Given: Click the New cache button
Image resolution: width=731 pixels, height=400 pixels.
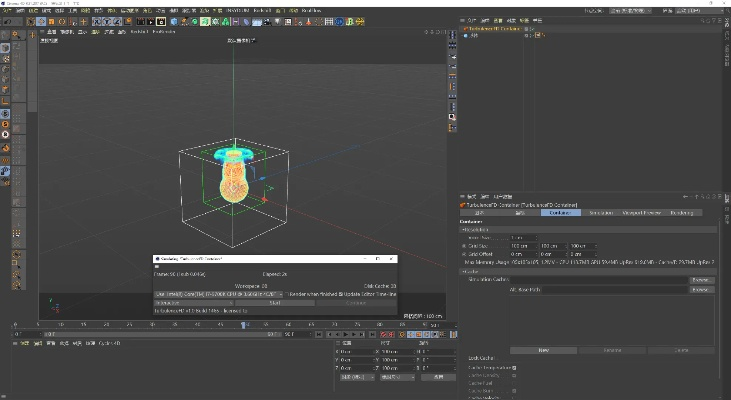Looking at the screenshot, I should (x=544, y=350).
